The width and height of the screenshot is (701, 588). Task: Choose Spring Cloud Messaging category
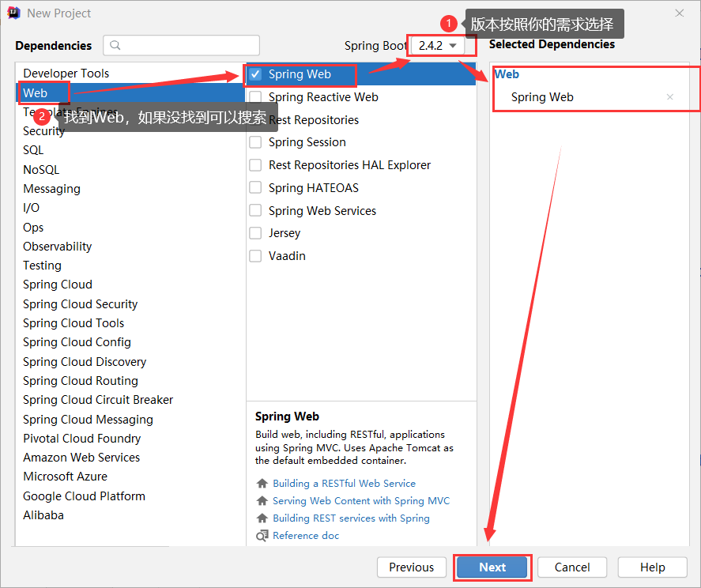pos(88,420)
